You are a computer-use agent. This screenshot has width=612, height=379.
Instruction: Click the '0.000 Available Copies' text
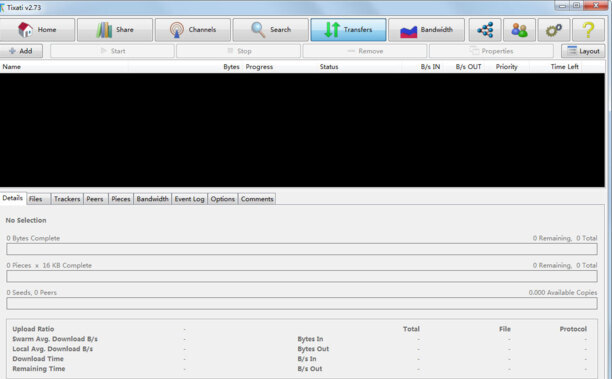563,292
